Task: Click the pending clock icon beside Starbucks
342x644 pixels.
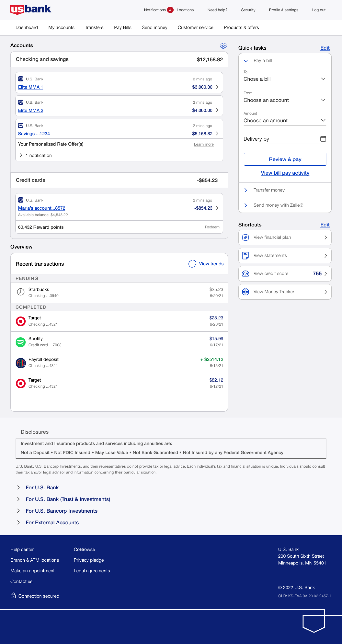Action: [20, 292]
